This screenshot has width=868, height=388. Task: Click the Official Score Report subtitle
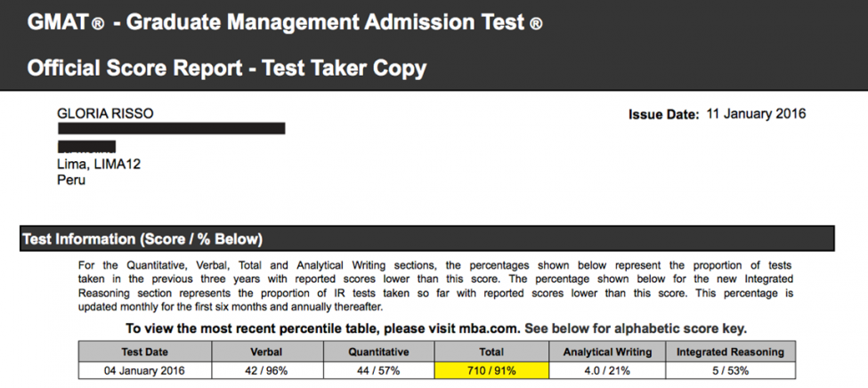[x=227, y=68]
